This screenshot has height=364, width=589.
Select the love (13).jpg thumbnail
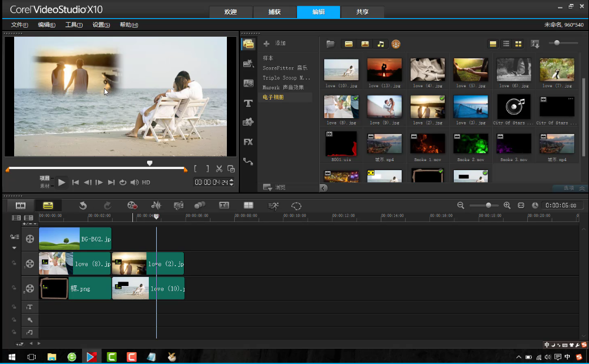(x=384, y=70)
